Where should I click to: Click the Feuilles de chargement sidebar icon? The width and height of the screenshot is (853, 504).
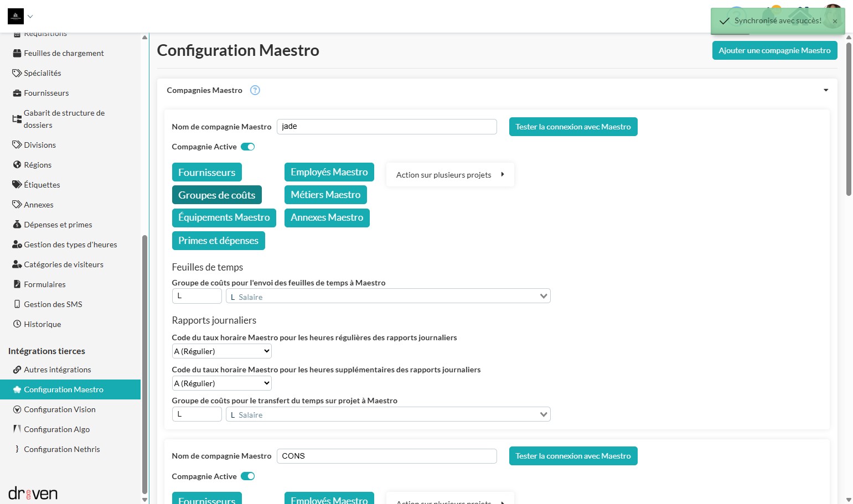pyautogui.click(x=17, y=53)
